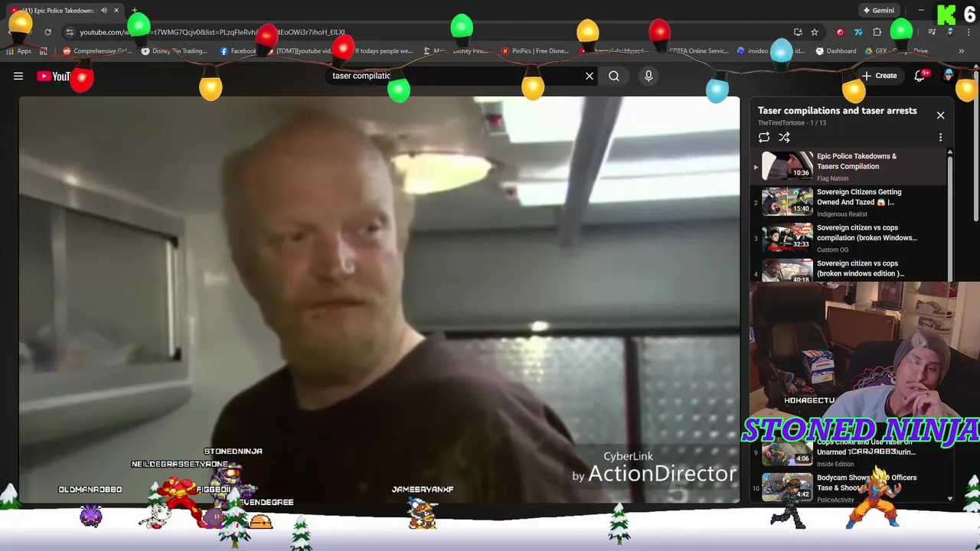Submit search with the magnifying glass button

pos(614,76)
